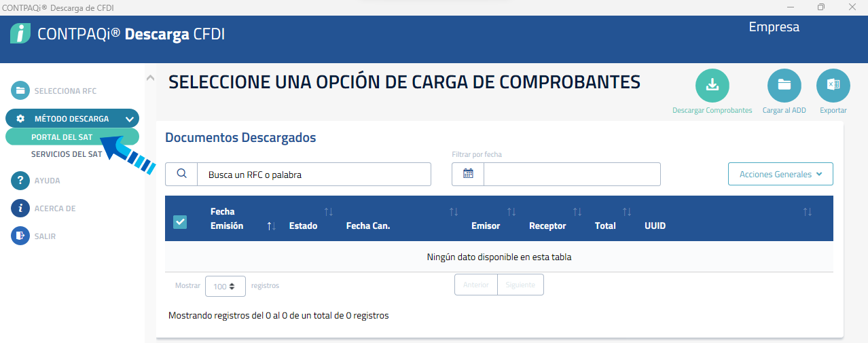Click the UUID column header text
This screenshot has width=868, height=343.
point(655,225)
